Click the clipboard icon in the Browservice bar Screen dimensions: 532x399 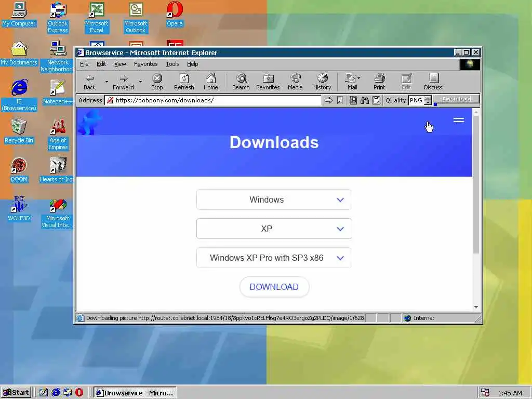[376, 100]
